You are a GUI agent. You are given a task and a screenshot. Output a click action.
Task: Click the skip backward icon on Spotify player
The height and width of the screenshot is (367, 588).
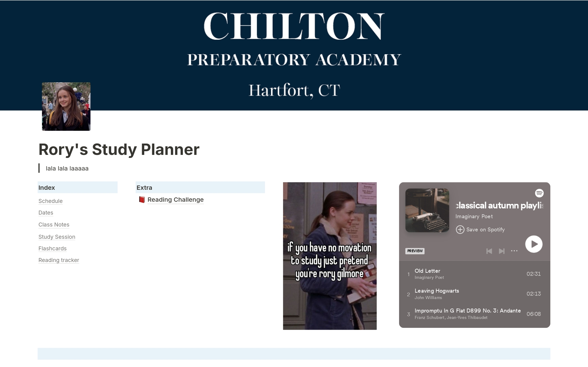point(488,251)
